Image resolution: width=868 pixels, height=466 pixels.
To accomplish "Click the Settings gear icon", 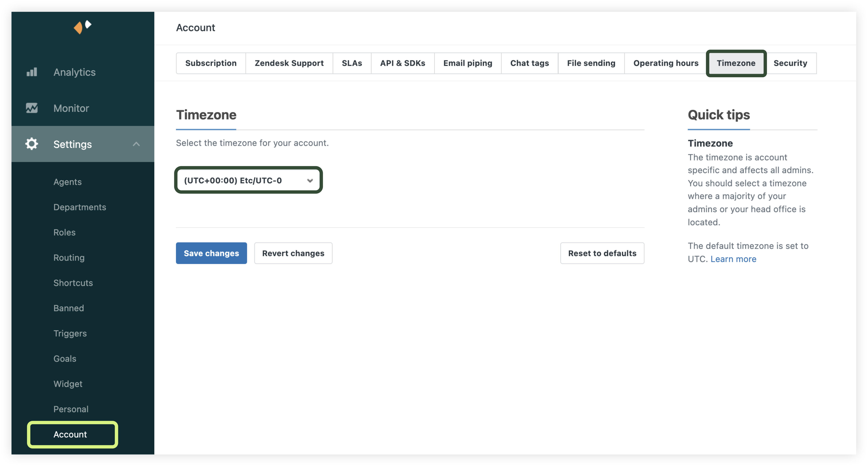I will click(x=31, y=144).
